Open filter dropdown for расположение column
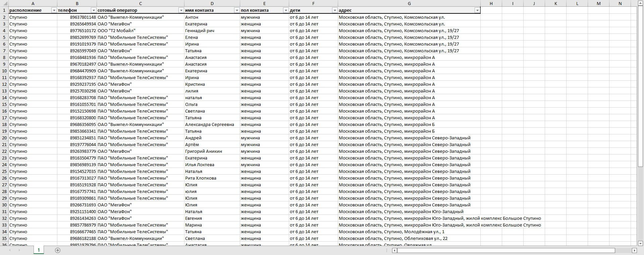Viewport: 644px width, 255px height. [54, 10]
